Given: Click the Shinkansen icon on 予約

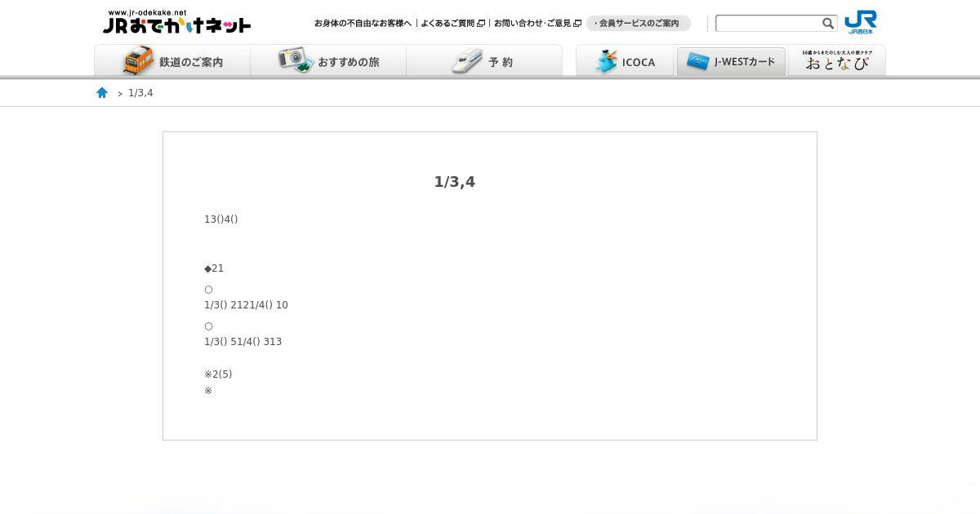Looking at the screenshot, I should 467,60.
